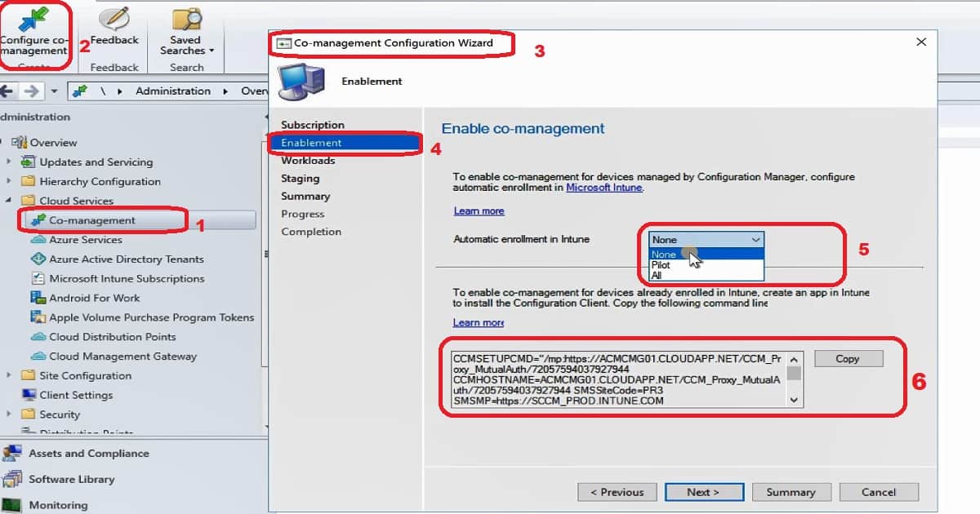Image resolution: width=980 pixels, height=514 pixels.
Task: Click the Cloud Management Gateway icon
Action: coord(38,357)
